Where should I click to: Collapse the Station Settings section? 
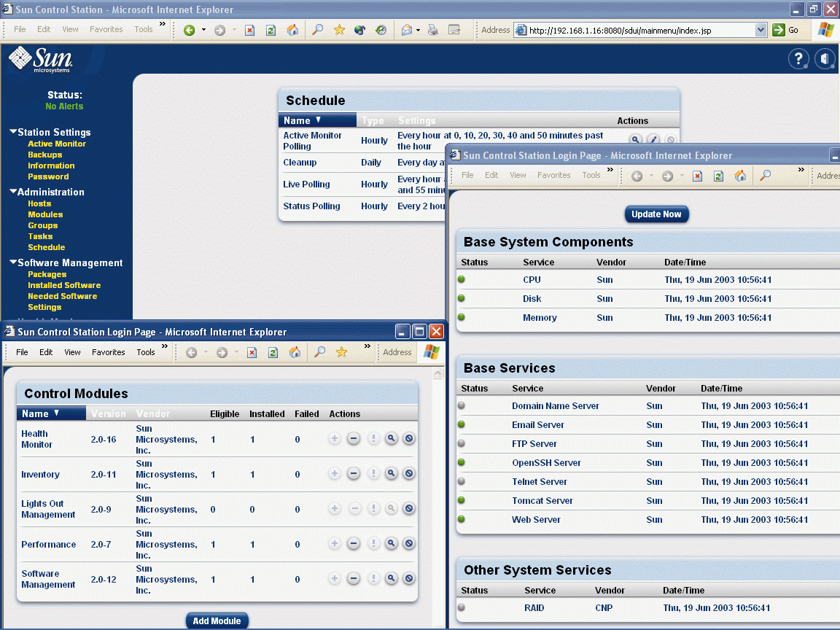13,131
